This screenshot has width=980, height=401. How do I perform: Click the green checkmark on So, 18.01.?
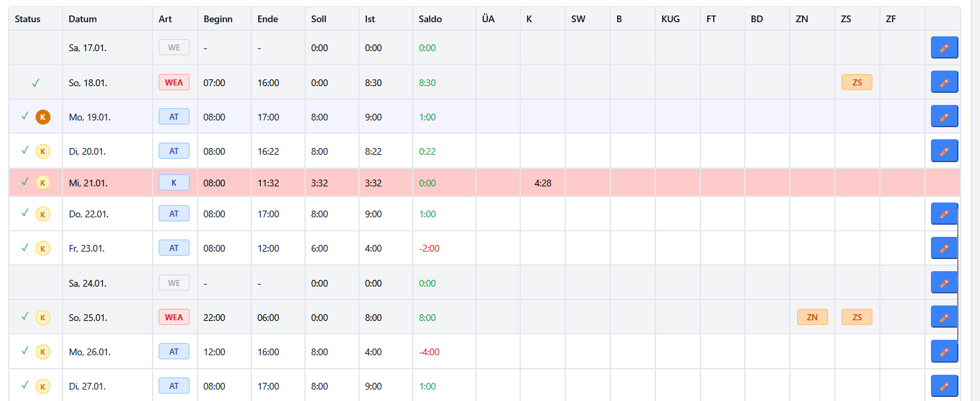(x=36, y=83)
